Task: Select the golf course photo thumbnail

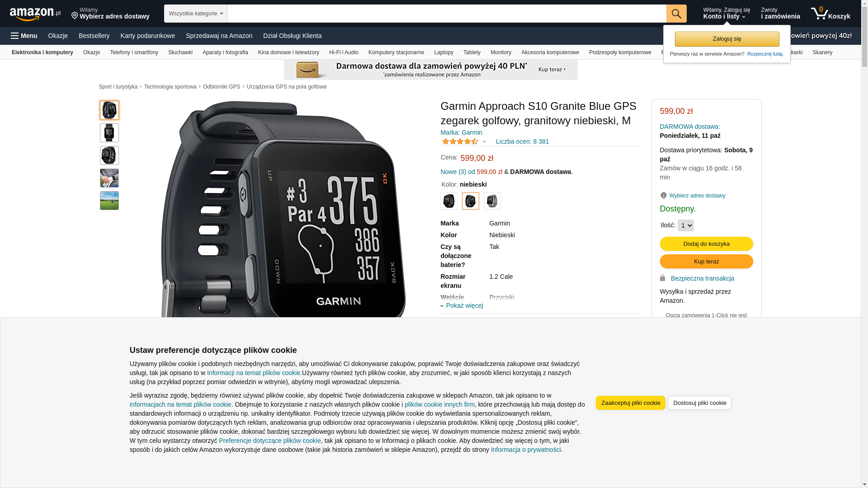Action: click(109, 201)
